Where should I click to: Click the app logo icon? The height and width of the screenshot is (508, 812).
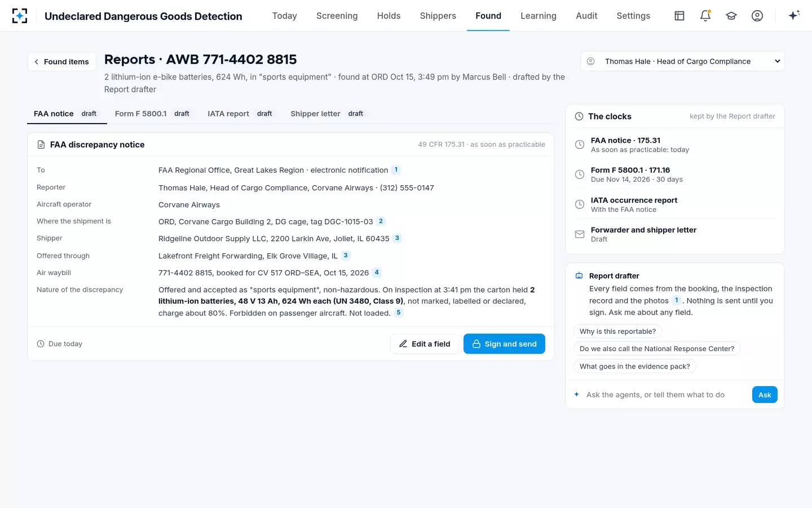tap(20, 16)
